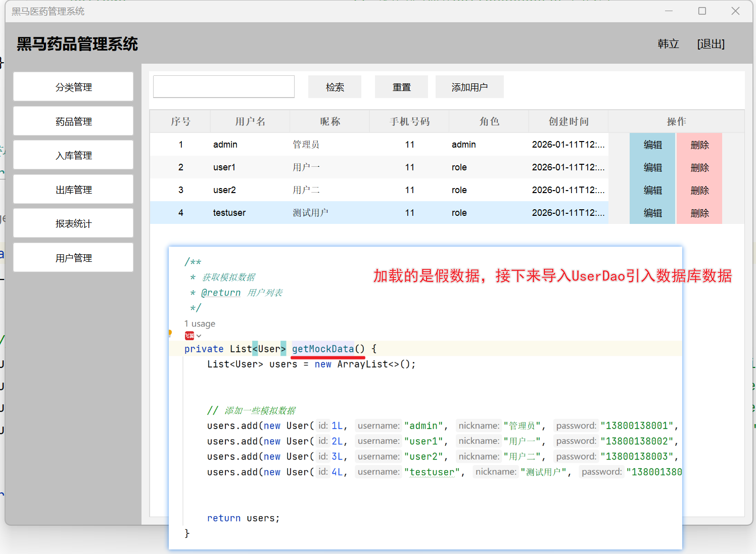The height and width of the screenshot is (554, 756).
Task: Open 报表统计 page
Action: [73, 223]
